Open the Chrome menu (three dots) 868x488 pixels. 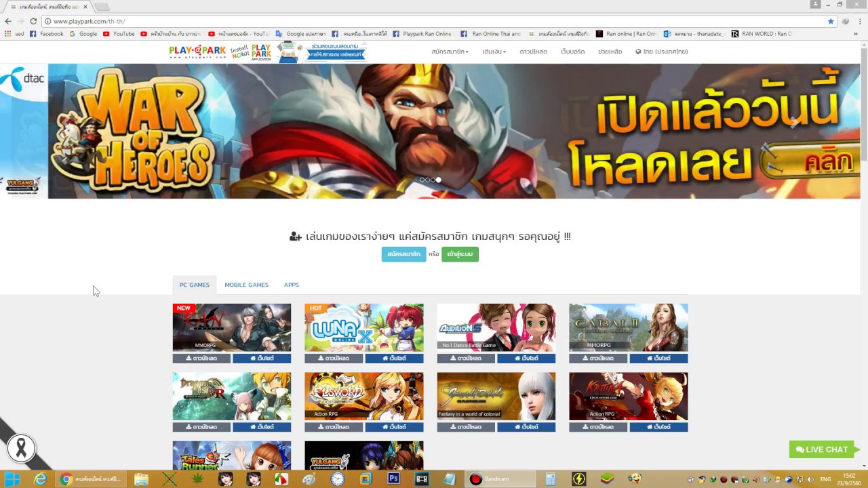[860, 21]
